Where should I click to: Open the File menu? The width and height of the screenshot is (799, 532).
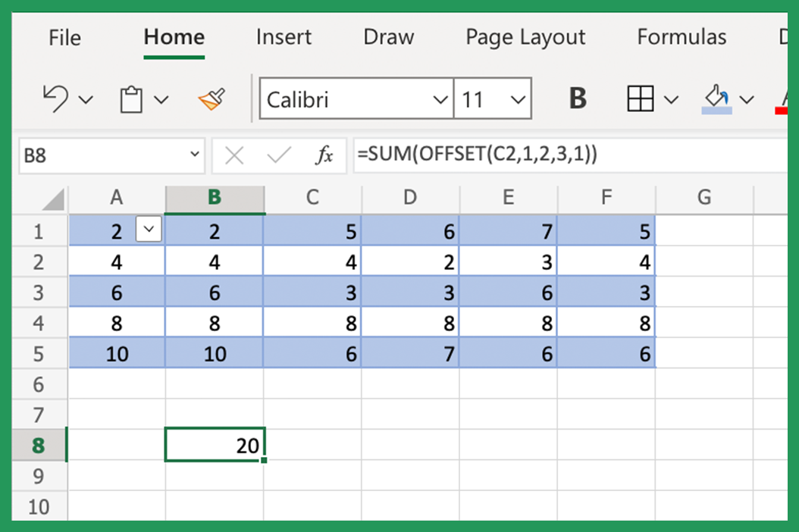tap(64, 38)
